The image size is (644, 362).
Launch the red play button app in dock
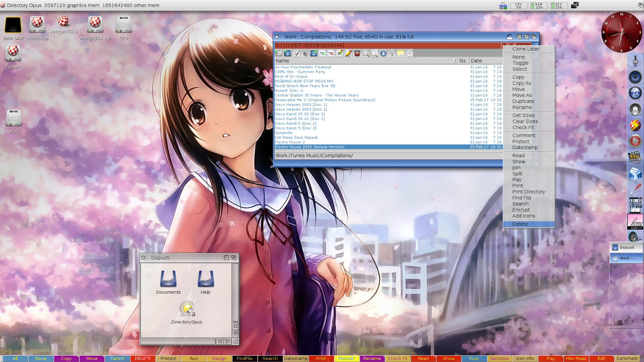point(635,141)
